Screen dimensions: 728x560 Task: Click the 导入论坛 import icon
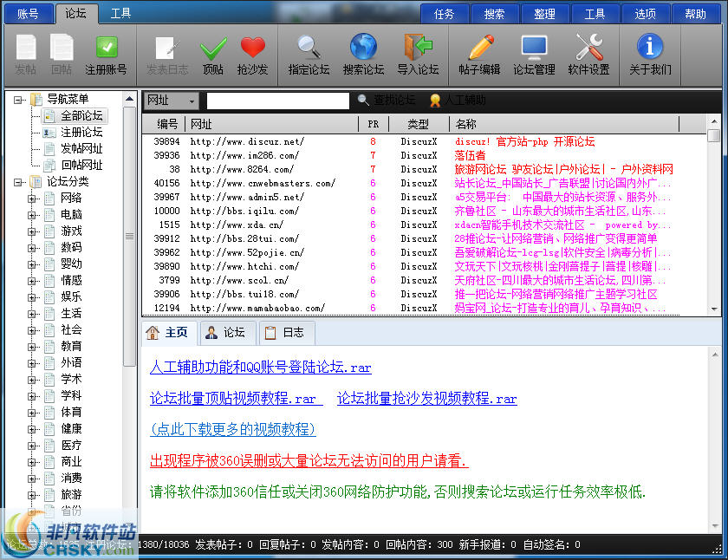418,55
